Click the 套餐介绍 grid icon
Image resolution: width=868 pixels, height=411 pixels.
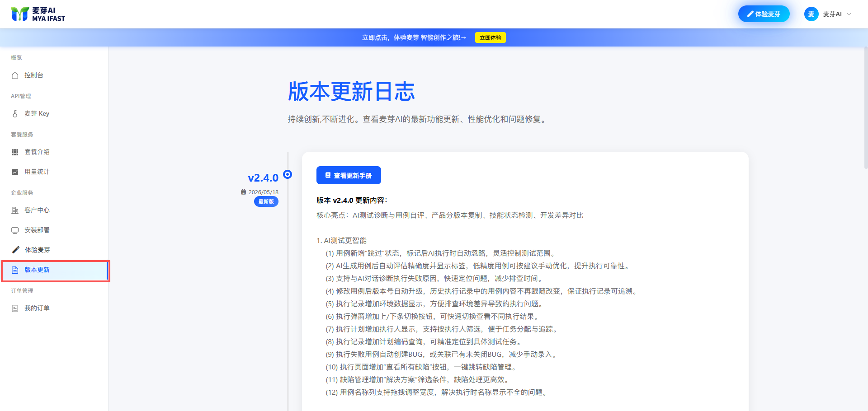point(15,152)
